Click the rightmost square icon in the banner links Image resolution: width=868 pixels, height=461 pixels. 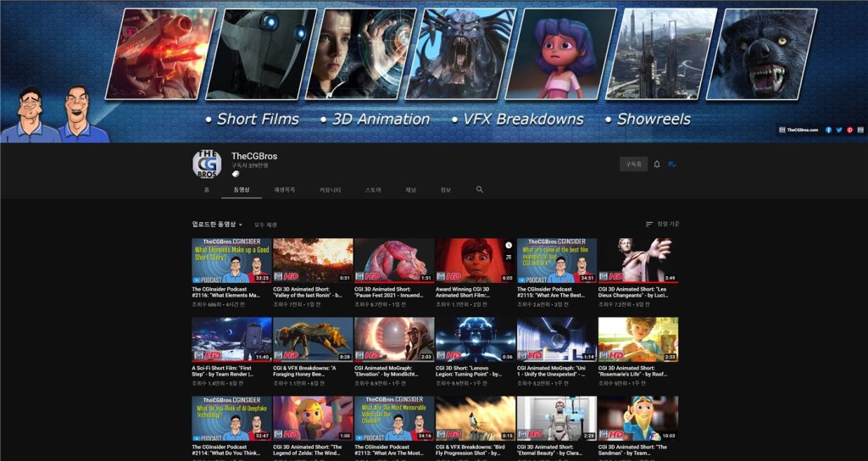pos(861,130)
